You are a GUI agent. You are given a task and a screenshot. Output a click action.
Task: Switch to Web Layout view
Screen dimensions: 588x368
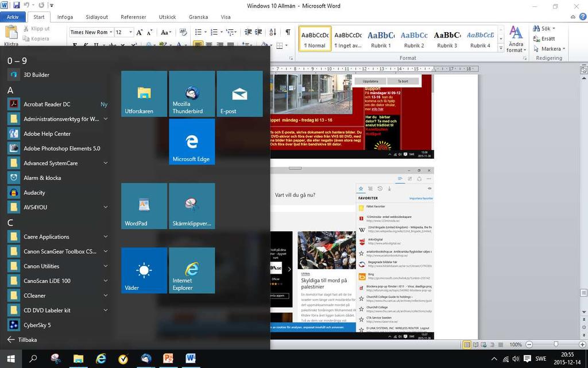pos(483,344)
